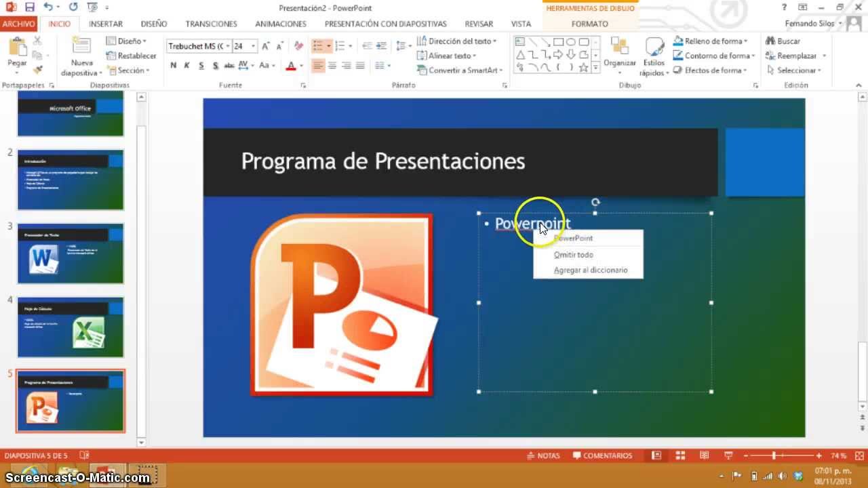Toggle bold with the N button
868x488 pixels.
[x=174, y=66]
